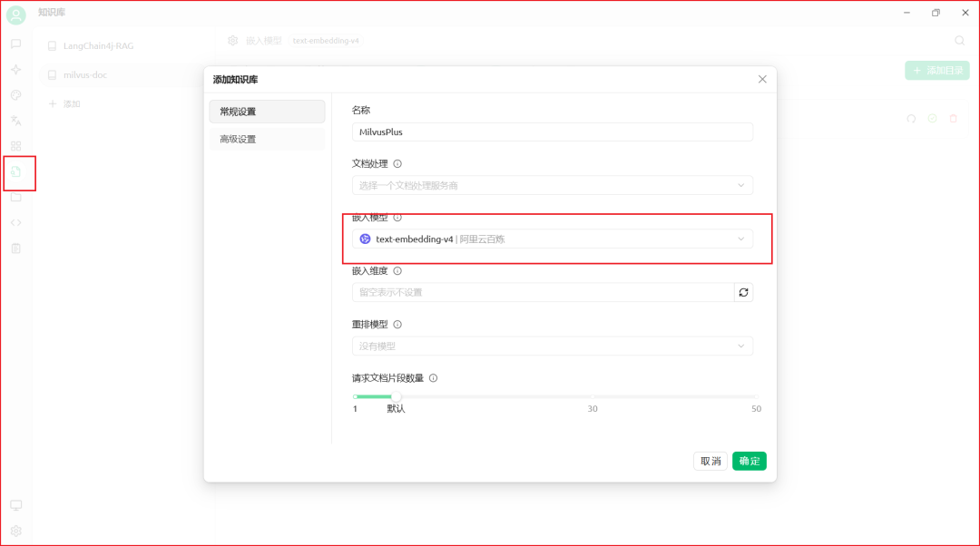Click the 添加知识库 dialog title

coord(236,79)
